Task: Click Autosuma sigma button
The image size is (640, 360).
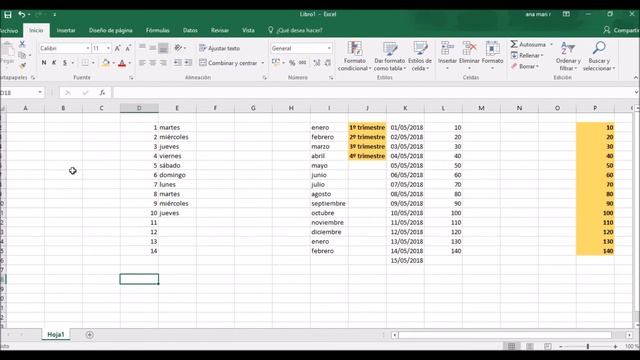Action: pos(528,44)
